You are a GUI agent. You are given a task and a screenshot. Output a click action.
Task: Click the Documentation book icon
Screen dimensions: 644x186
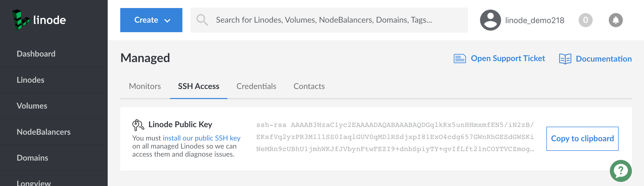(565, 59)
